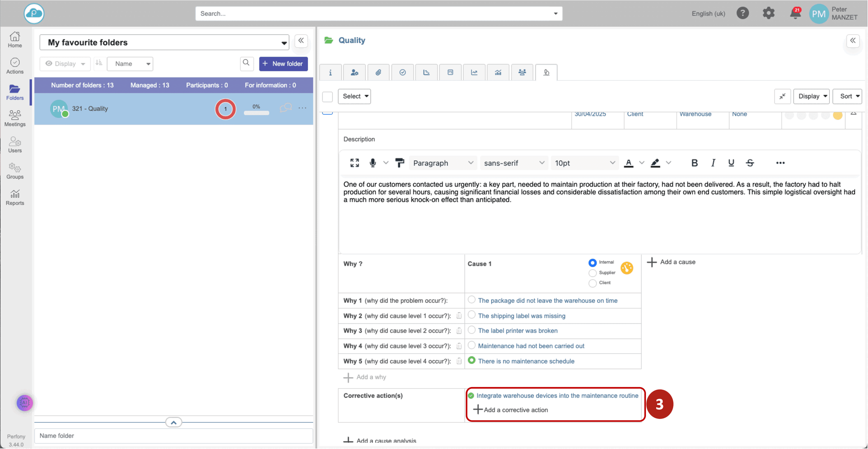This screenshot has height=449, width=868.
Task: Switch to the information tab
Action: point(330,72)
